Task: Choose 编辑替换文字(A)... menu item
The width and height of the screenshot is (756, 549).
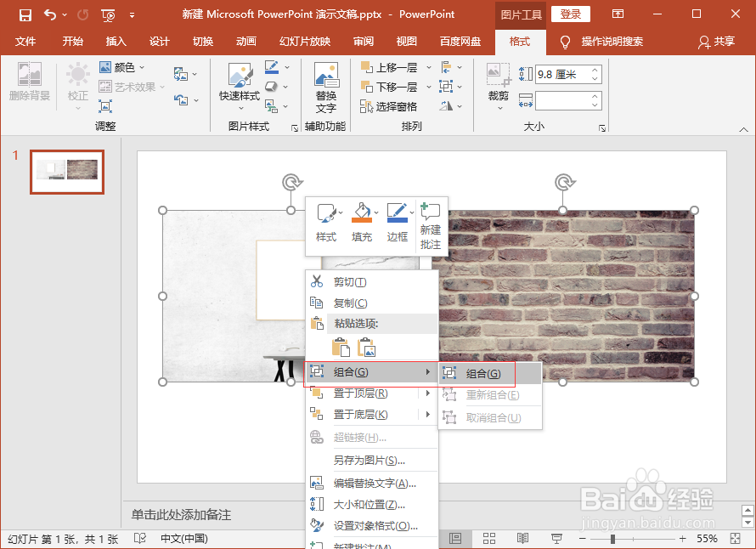Action: [372, 483]
